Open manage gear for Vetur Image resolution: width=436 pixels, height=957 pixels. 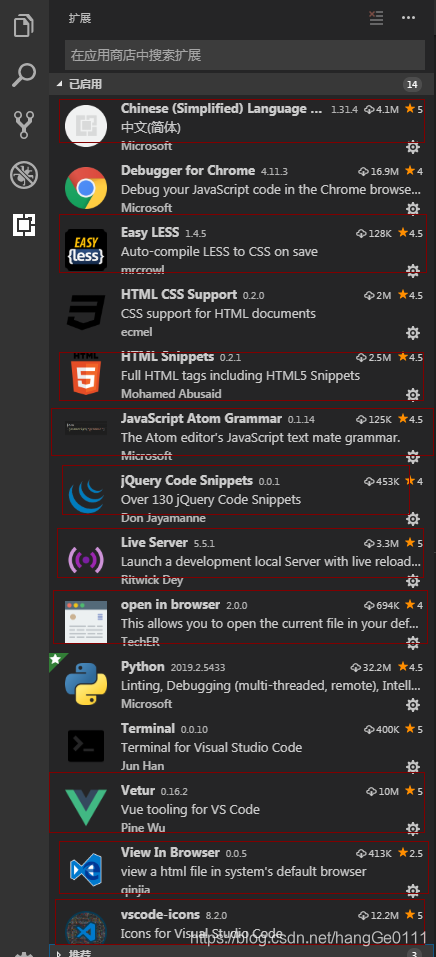(x=413, y=828)
